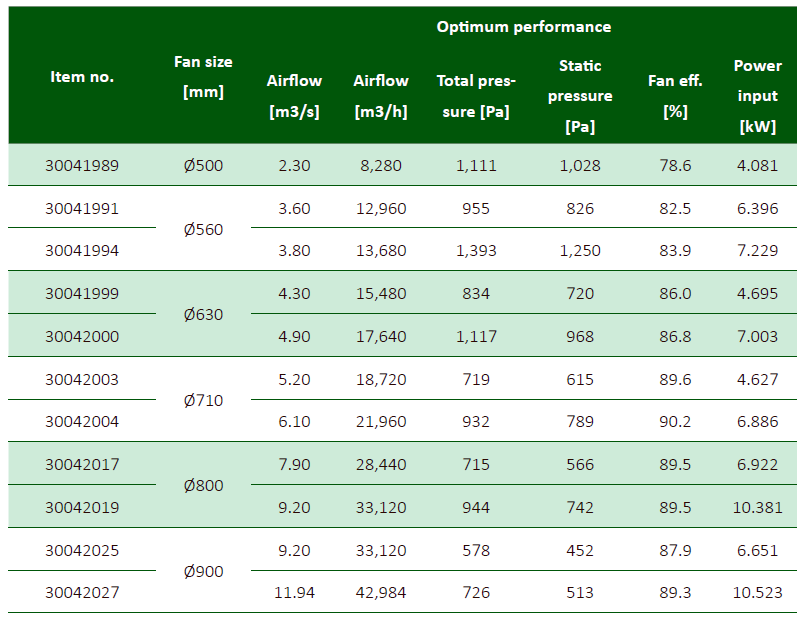Click the Ø800 fan size cell
Image resolution: width=805 pixels, height=621 pixels.
point(203,486)
